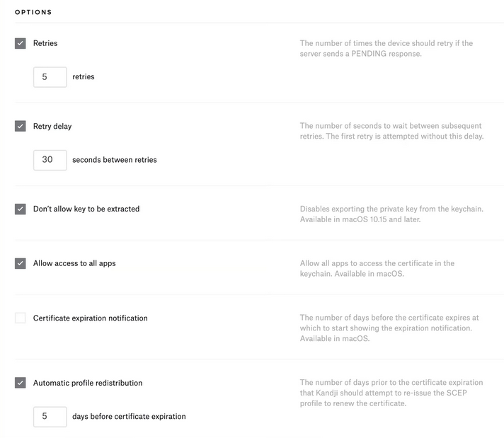Viewport: 504px width, 438px height.
Task: Click the OPTIONS section heading
Action: click(x=33, y=13)
